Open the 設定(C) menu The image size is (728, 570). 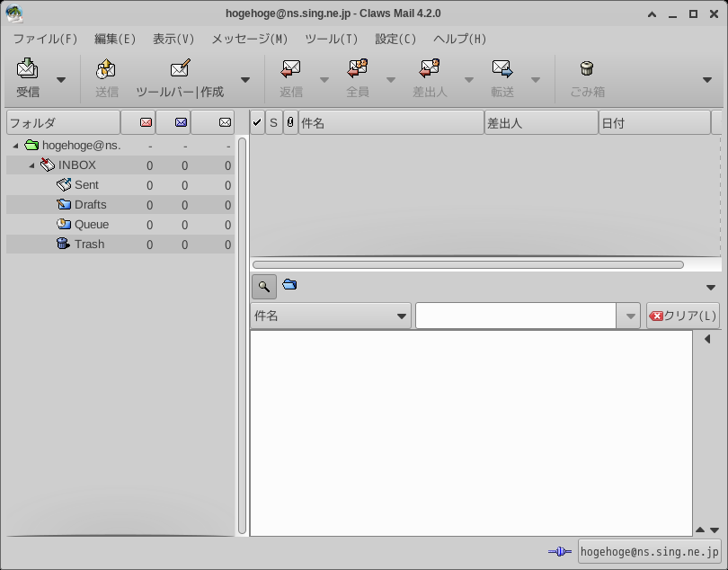click(x=395, y=39)
